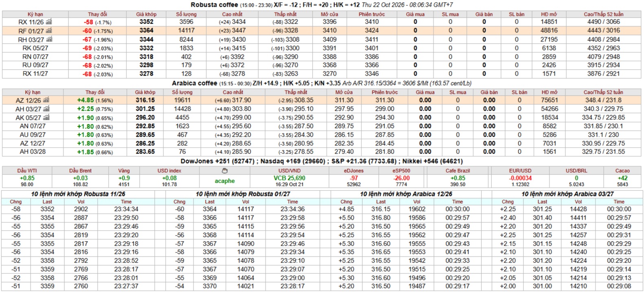Click AZ 12/26 matched price 316.15
The width and height of the screenshot is (644, 292).
[x=145, y=100]
